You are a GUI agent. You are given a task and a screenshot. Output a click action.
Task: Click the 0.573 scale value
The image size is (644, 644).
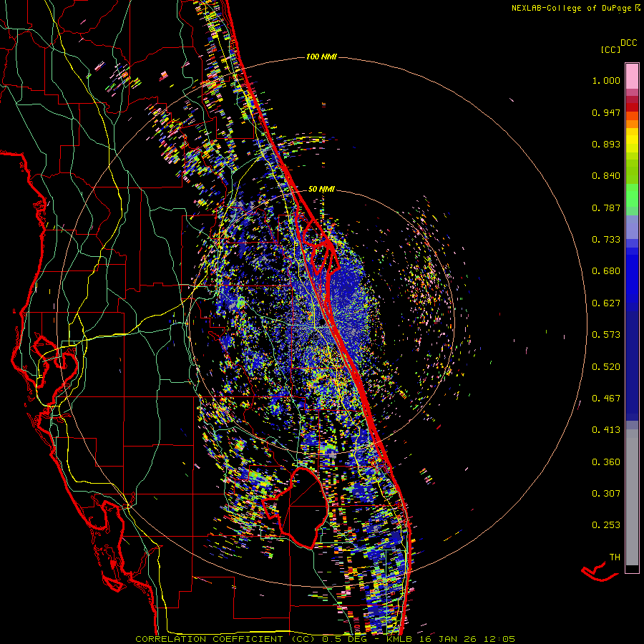click(x=606, y=335)
